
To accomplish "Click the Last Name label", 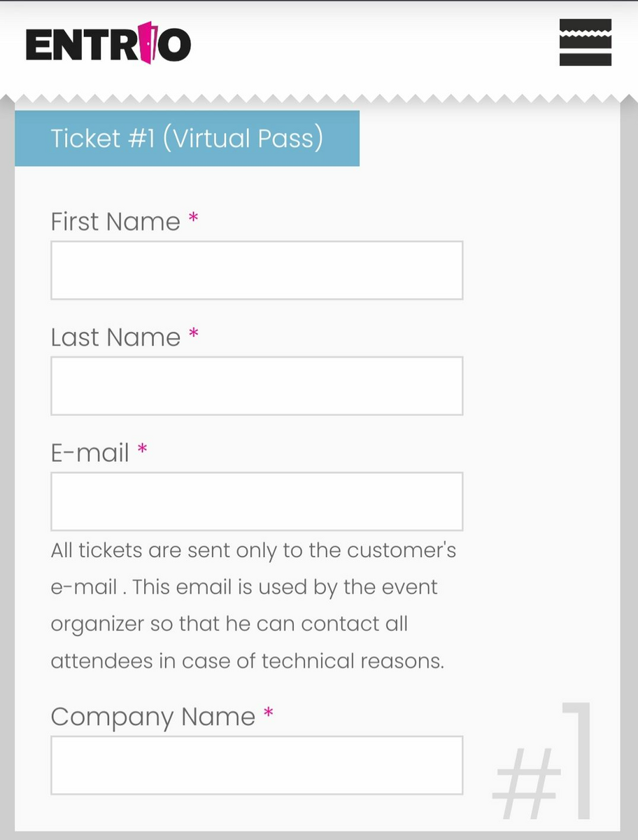I will (x=115, y=337).
